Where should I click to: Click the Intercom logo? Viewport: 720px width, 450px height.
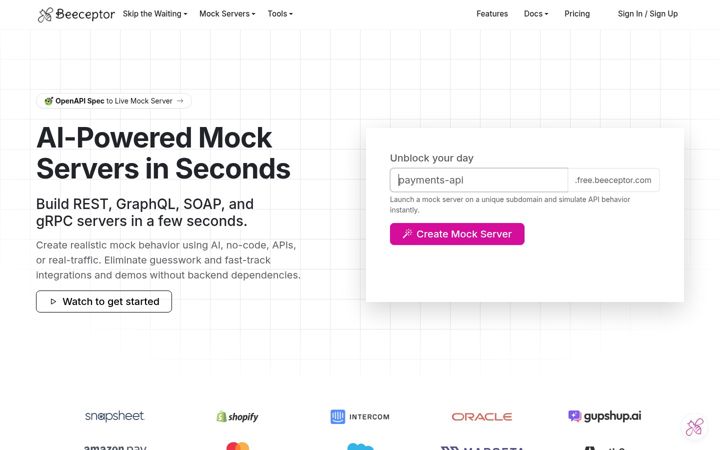[360, 416]
